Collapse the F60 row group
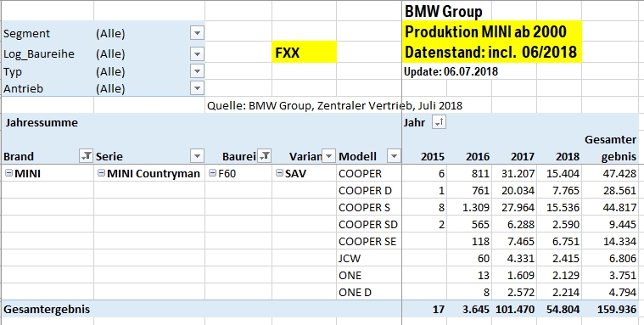The image size is (644, 325). tap(212, 173)
